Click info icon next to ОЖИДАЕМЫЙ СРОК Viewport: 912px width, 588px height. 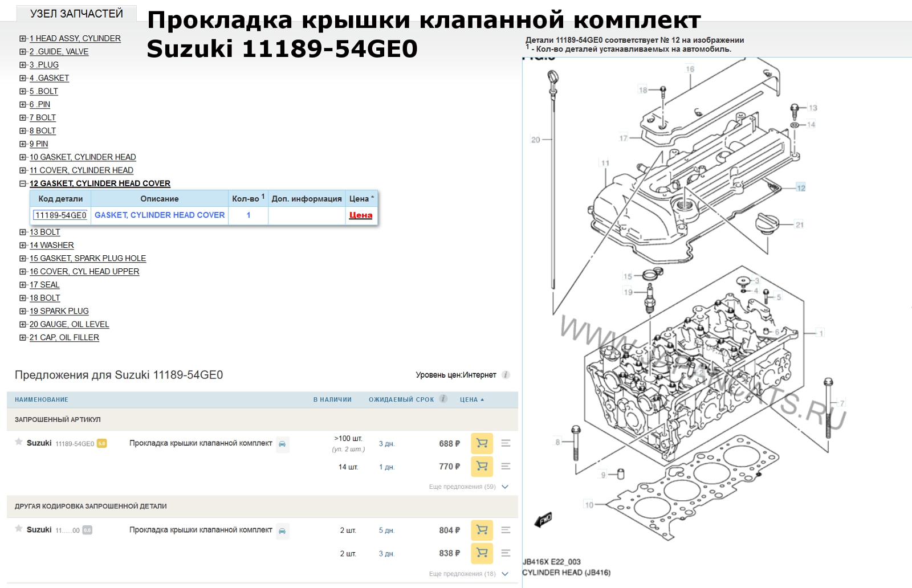443,399
